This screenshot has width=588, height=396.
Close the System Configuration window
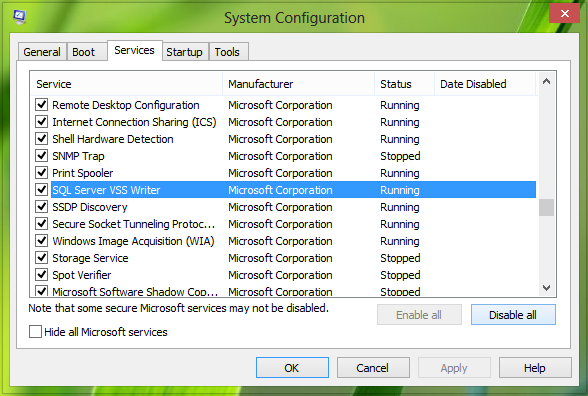[x=564, y=14]
